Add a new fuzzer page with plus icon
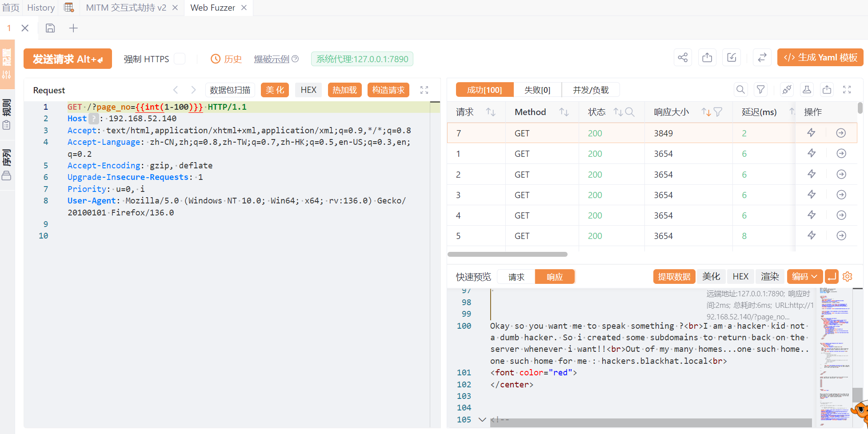The image size is (868, 434). [73, 28]
